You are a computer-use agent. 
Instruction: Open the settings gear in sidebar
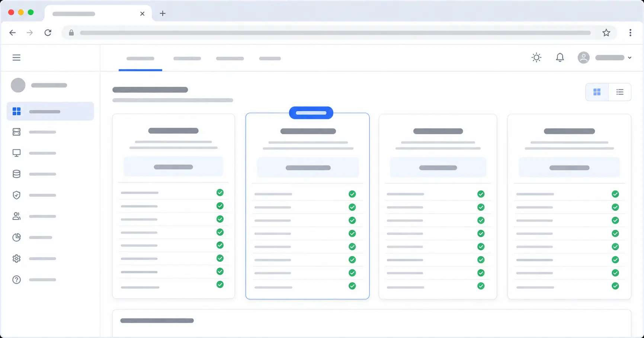16,258
